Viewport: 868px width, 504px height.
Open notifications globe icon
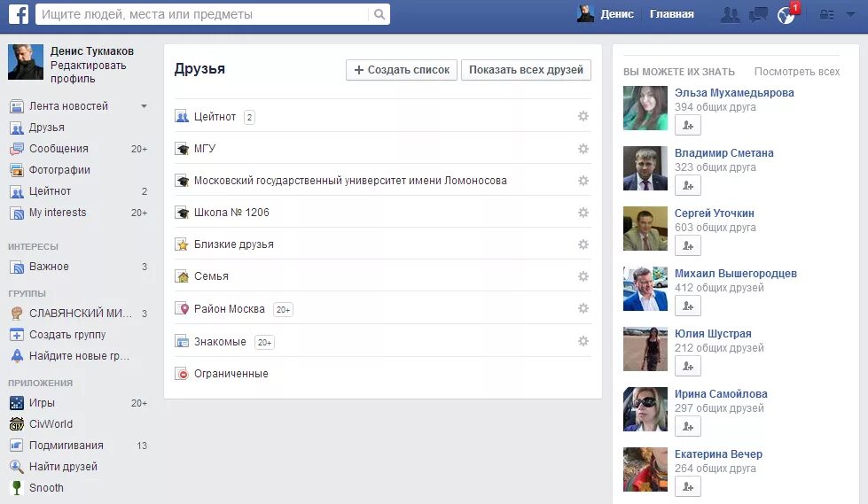[786, 15]
